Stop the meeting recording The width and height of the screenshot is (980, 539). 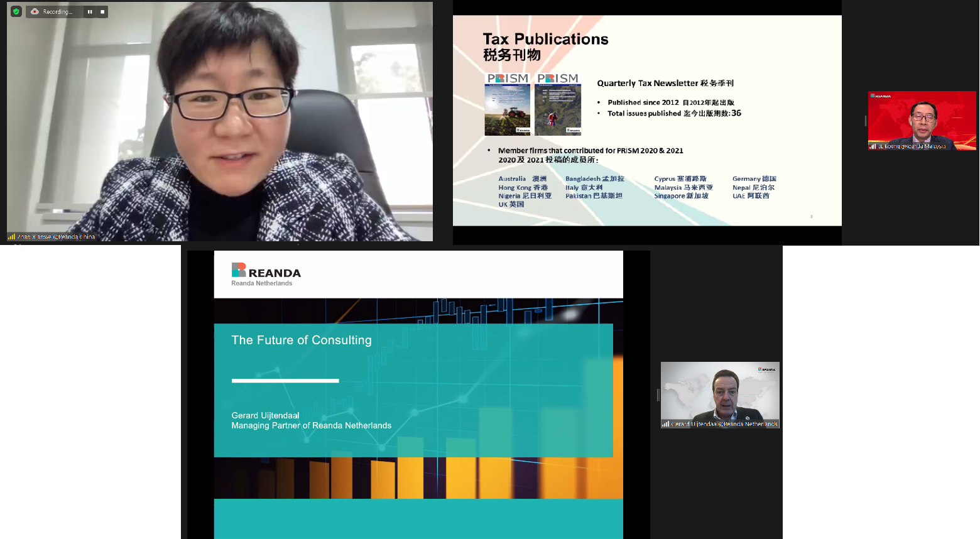click(102, 11)
